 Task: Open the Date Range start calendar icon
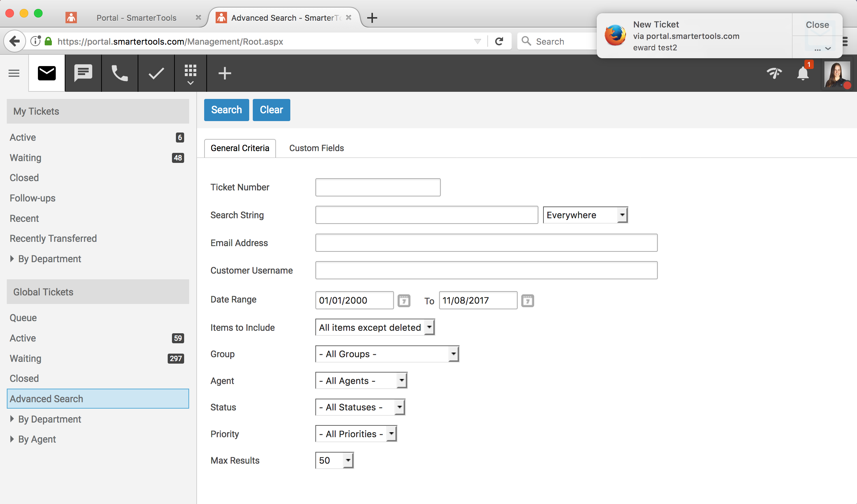click(404, 301)
